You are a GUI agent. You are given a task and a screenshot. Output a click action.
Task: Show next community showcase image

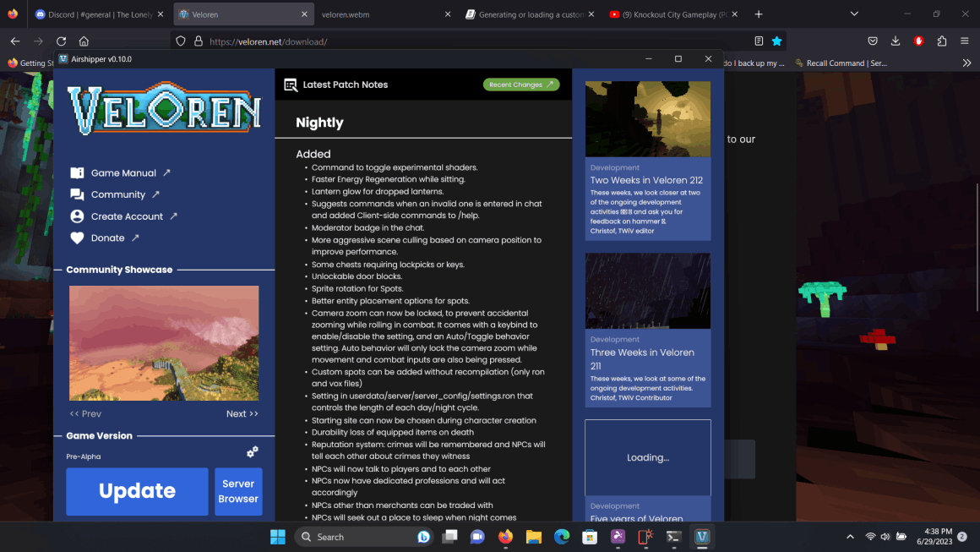tap(242, 414)
